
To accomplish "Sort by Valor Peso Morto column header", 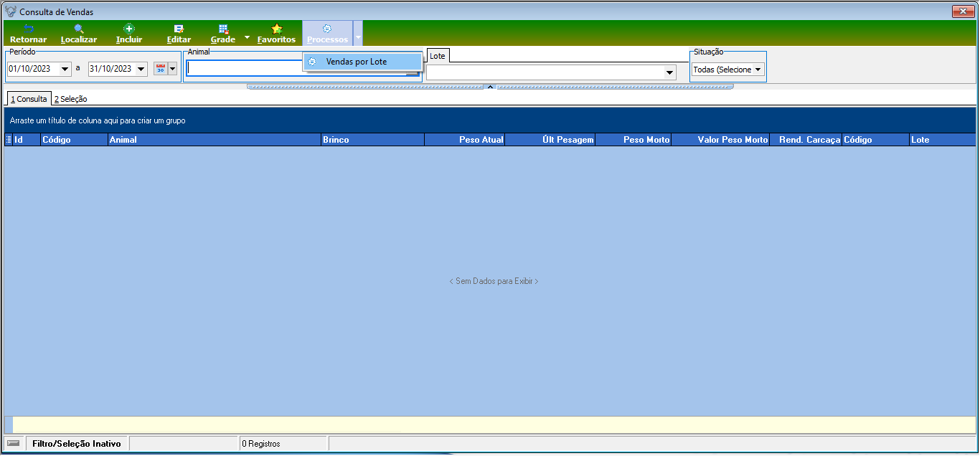I will [720, 140].
